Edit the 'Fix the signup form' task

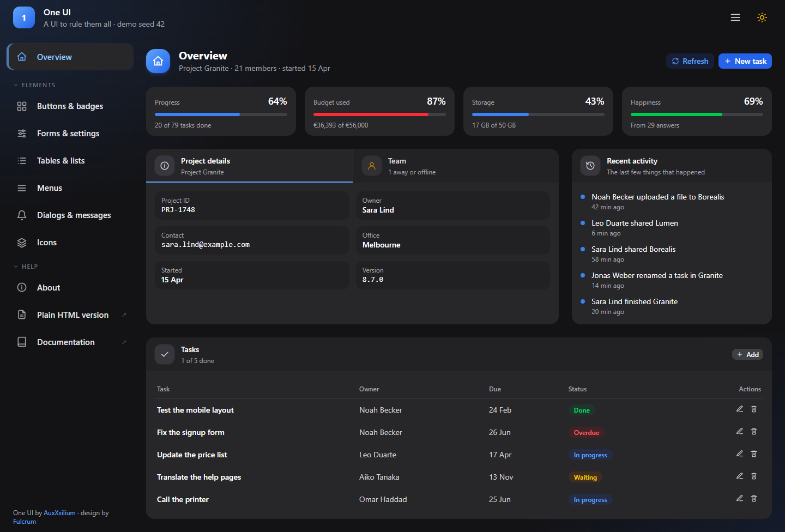click(740, 431)
